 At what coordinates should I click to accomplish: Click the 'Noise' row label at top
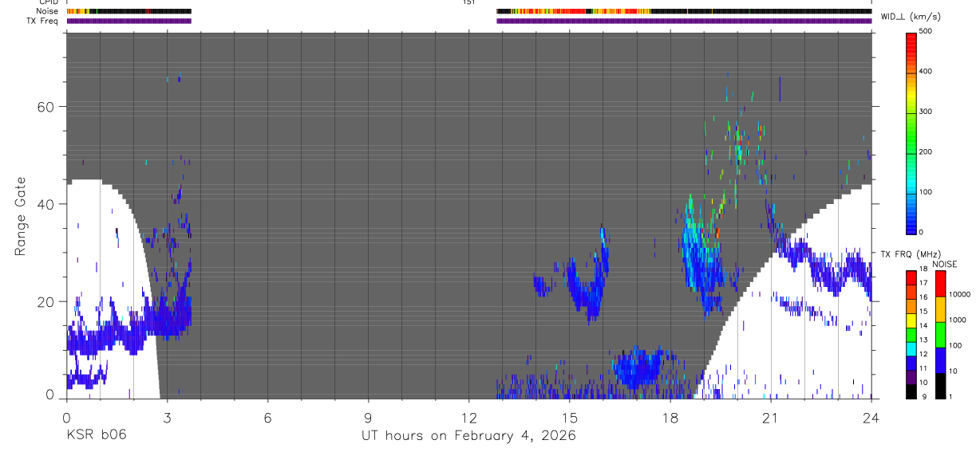(x=49, y=11)
